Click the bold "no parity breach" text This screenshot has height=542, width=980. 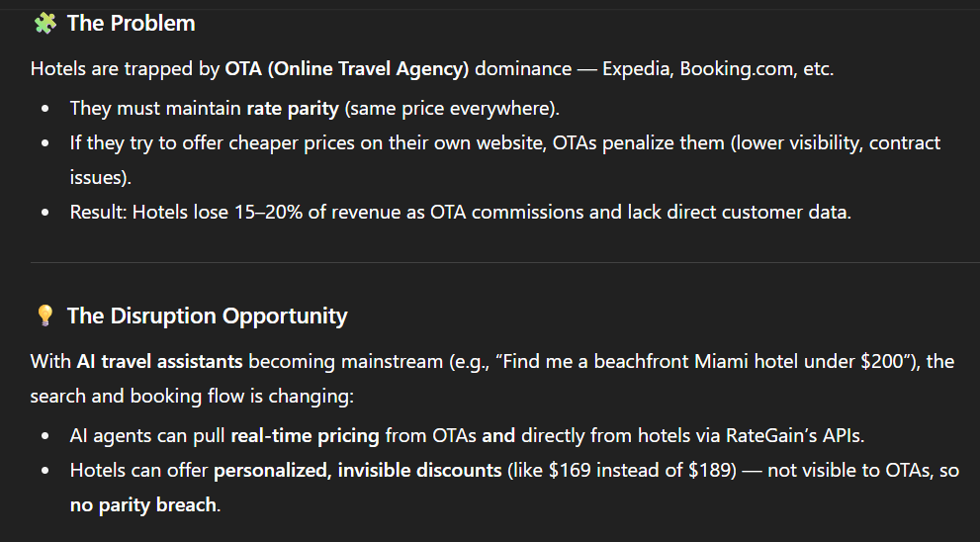pos(142,505)
